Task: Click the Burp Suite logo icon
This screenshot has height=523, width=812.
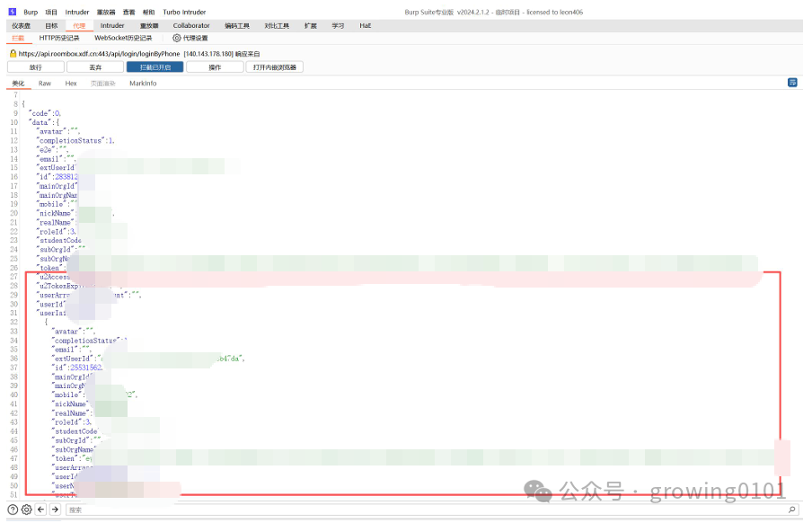Action: pos(13,12)
